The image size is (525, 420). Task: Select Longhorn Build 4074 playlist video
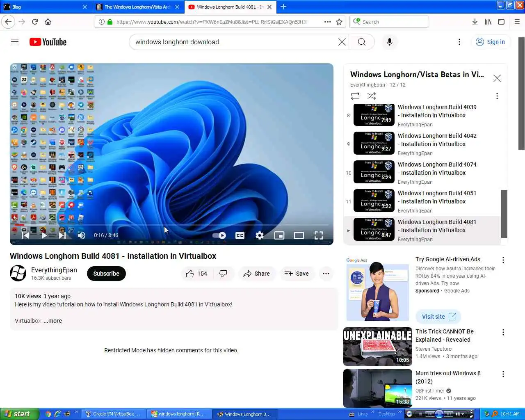(x=422, y=173)
